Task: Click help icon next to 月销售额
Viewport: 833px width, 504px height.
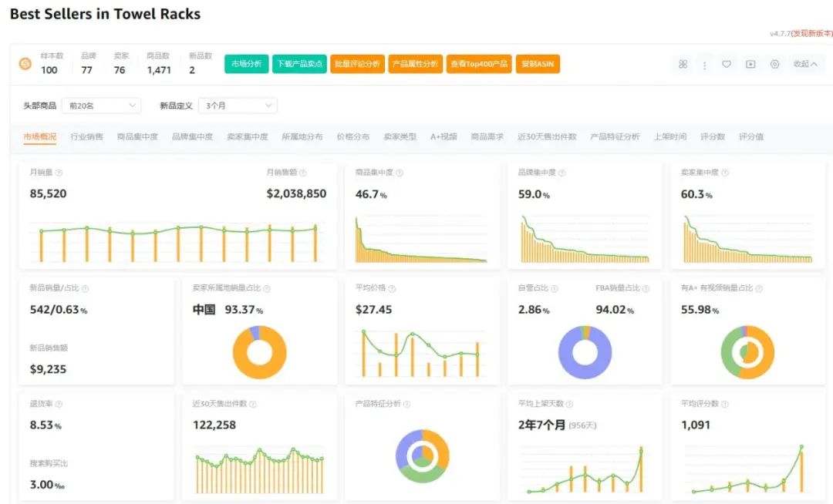Action: pyautogui.click(x=303, y=173)
